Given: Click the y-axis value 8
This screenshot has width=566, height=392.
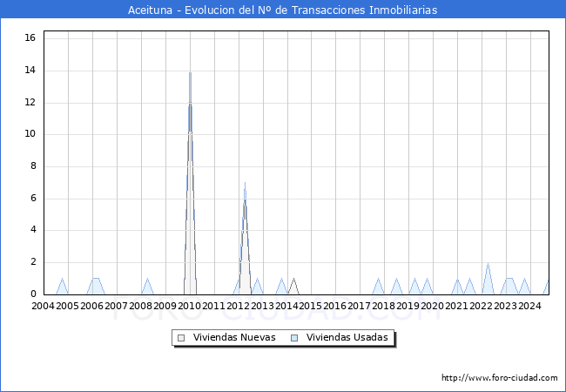Looking at the screenshot, I should pyautogui.click(x=34, y=166).
